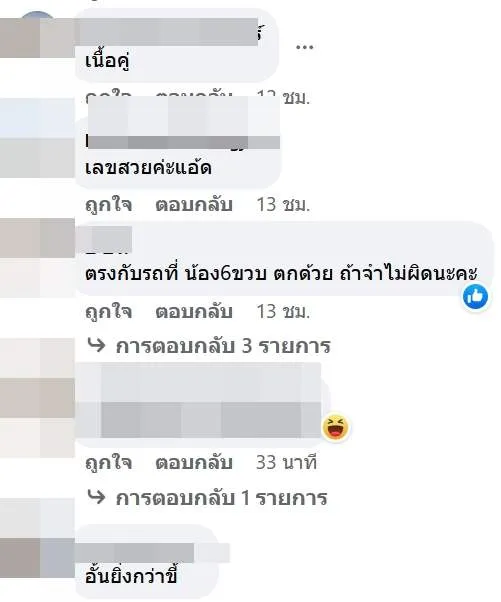Like the เลขสวยค่ะแอ้ด comment via ถูกใจ
This screenshot has width=501, height=602.
(109, 204)
